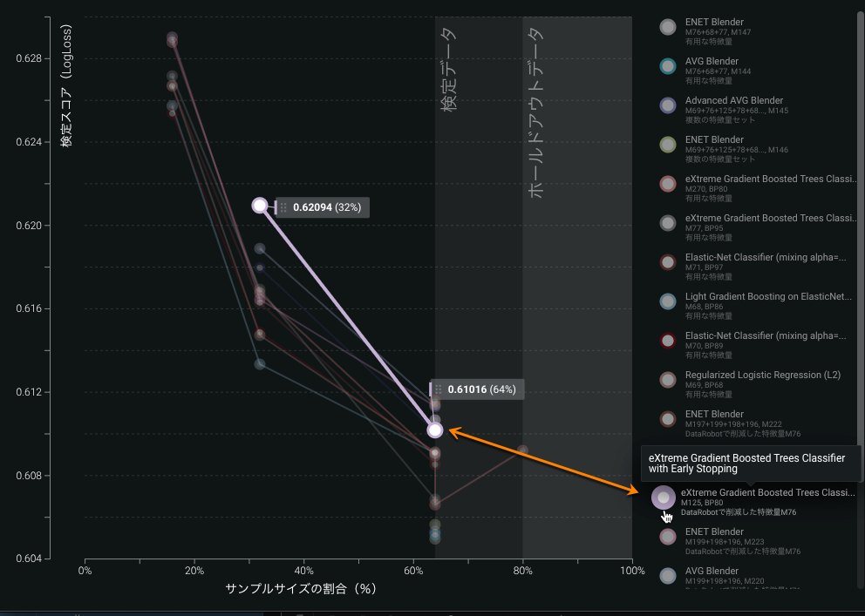This screenshot has height=616, width=865.
Task: Click the grip handle on the 0.61016 tooltip
Action: coord(439,389)
